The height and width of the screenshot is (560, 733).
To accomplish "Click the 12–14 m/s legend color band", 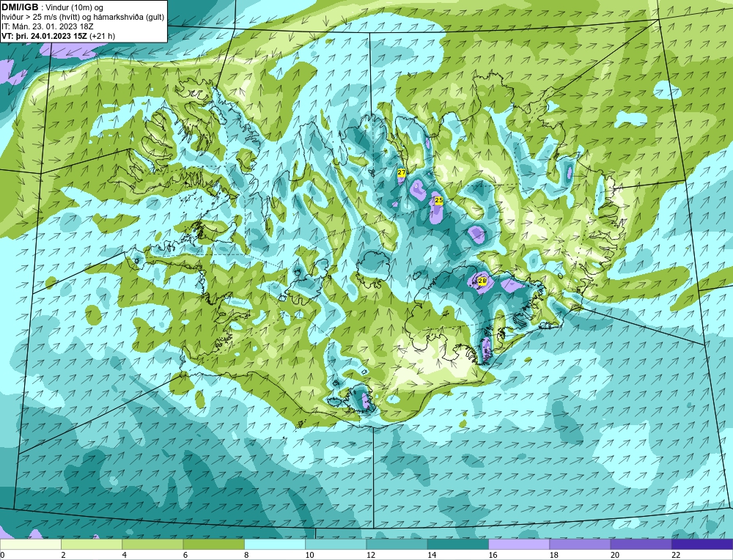I will coord(397,545).
